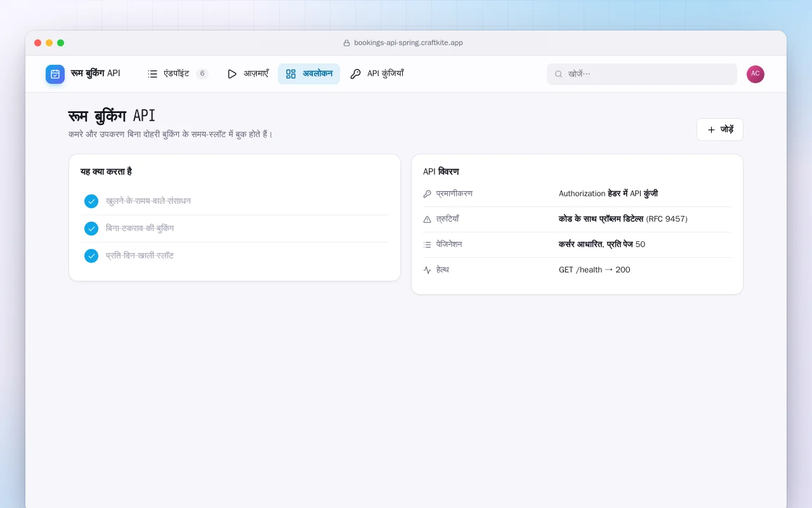The height and width of the screenshot is (508, 812).
Task: Click the subtitle starting with कमरे और उपकरण
Action: click(x=171, y=134)
